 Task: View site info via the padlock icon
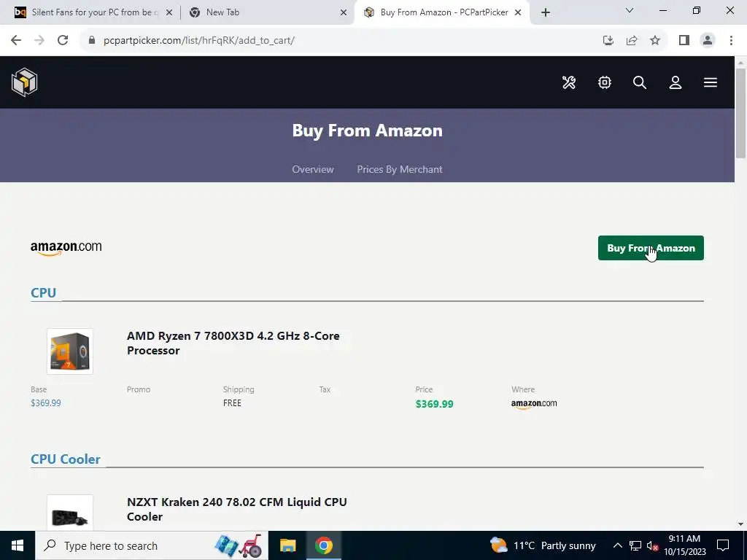pyautogui.click(x=92, y=40)
